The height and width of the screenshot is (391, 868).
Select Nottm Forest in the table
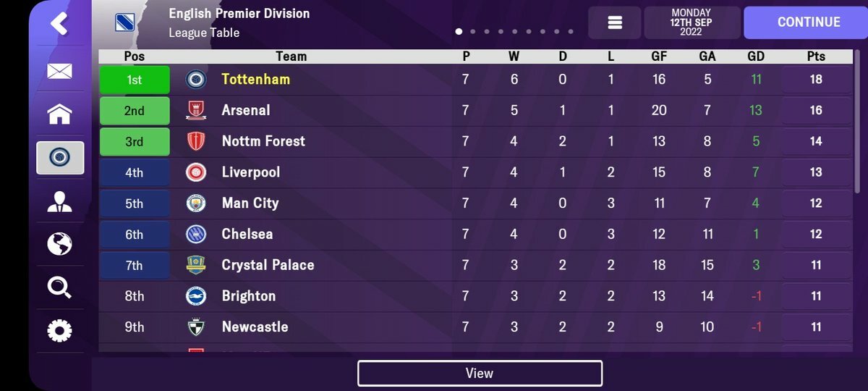263,141
